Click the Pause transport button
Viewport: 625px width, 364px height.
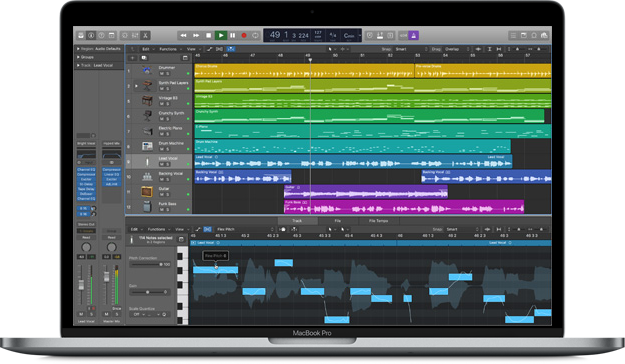(x=233, y=35)
